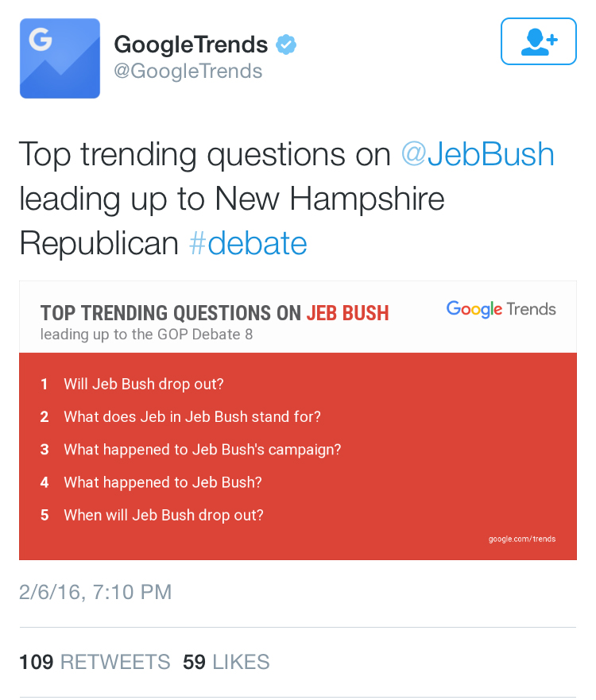Click question 4 'What happened to Jeb Bush?'
The height and width of the screenshot is (700, 596).
point(163,482)
